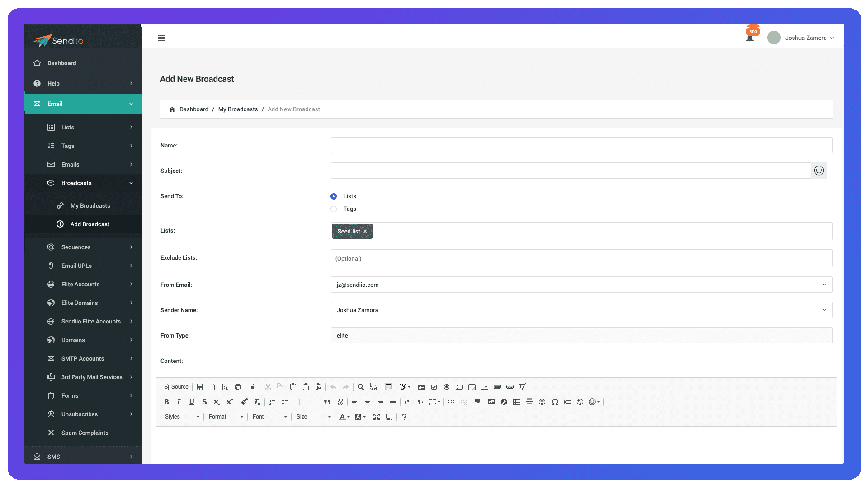The image size is (868, 490).
Task: Open the Font dropdown in editor
Action: pyautogui.click(x=270, y=417)
